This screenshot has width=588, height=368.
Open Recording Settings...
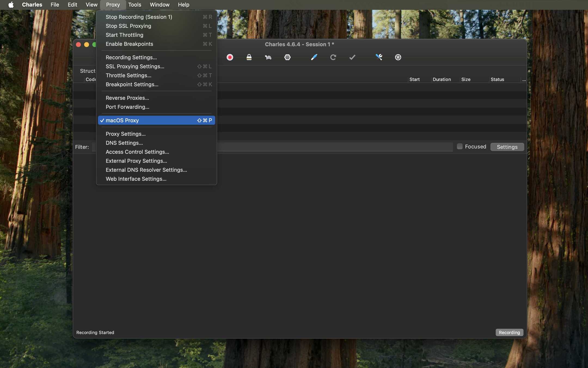157,57
